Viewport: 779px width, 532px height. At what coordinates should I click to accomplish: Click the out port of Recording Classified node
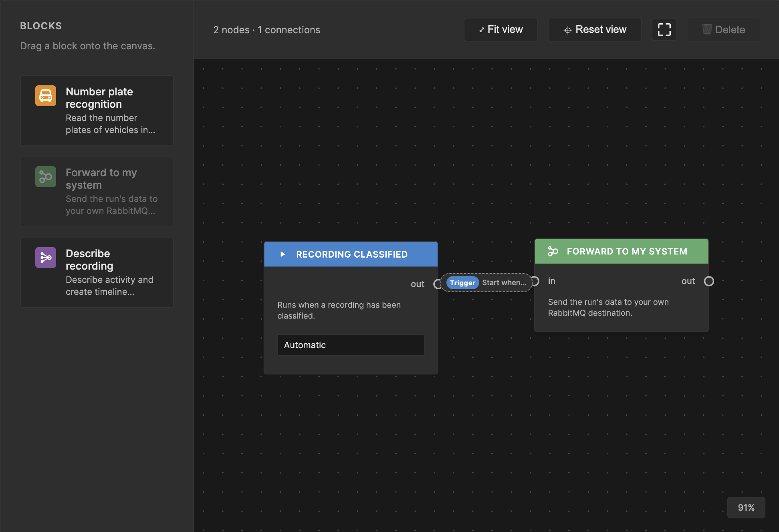click(438, 284)
